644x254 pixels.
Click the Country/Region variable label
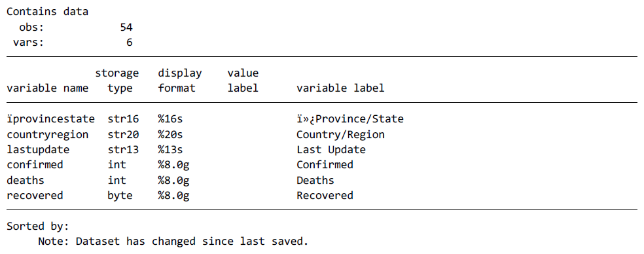[x=340, y=134]
